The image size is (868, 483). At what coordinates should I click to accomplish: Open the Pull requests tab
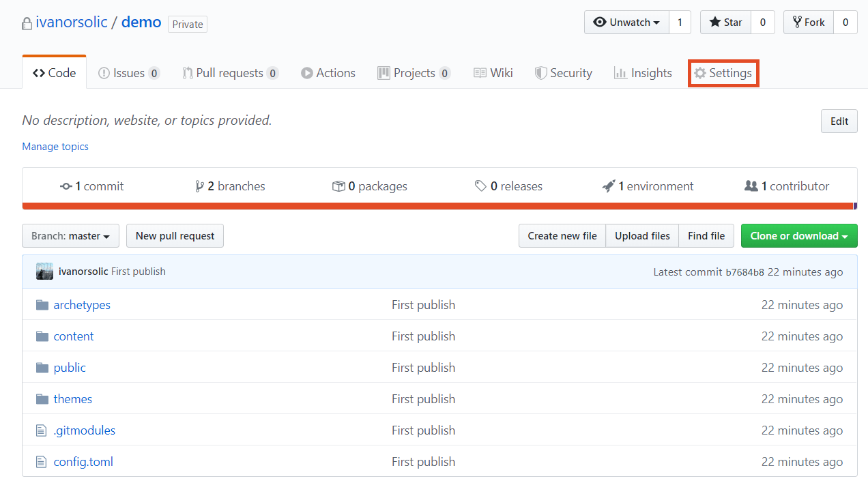[229, 73]
